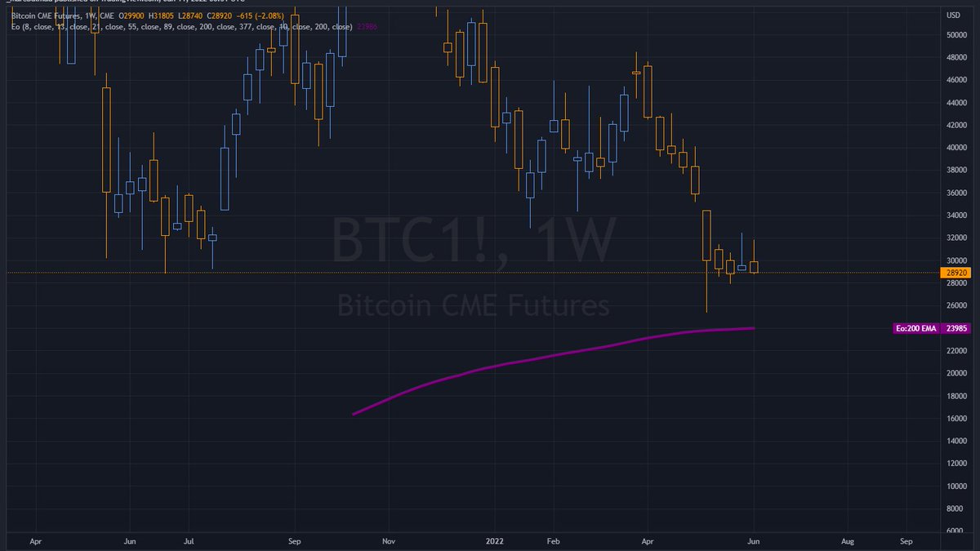
Task: Select the purple 200 EMA line
Action: click(x=554, y=356)
